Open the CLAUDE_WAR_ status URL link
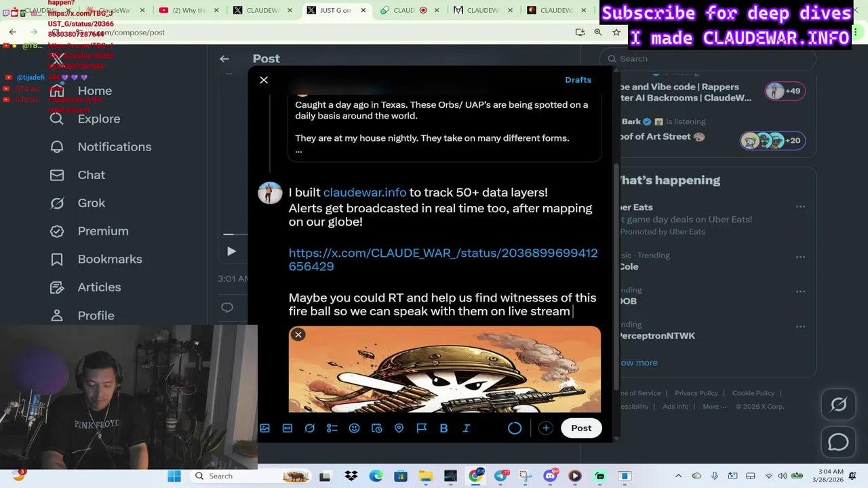 (443, 260)
